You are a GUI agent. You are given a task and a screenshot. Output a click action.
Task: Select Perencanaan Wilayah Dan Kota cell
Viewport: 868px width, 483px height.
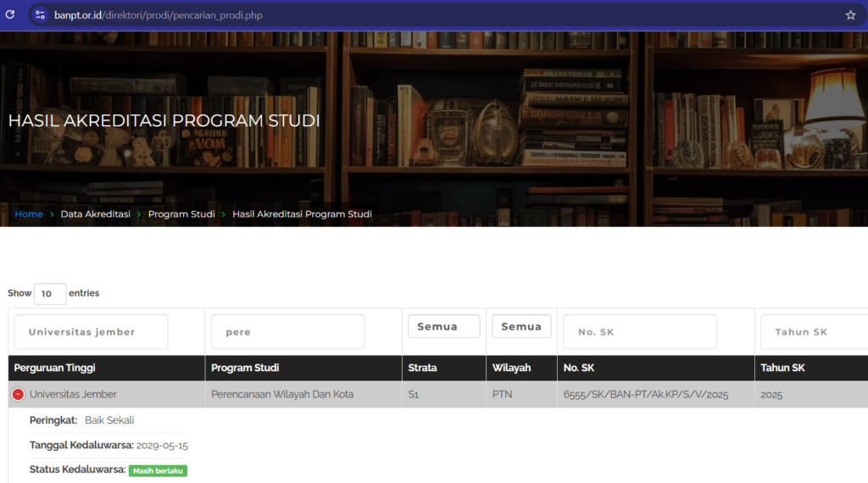tap(282, 395)
